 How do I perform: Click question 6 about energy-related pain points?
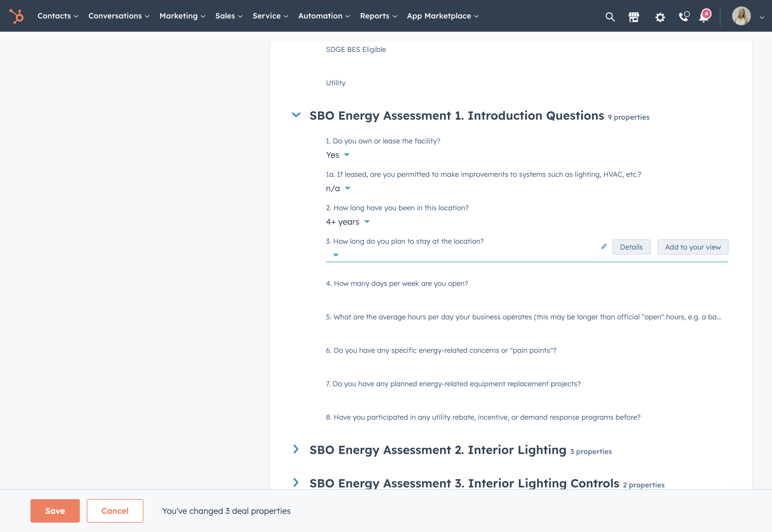(441, 350)
